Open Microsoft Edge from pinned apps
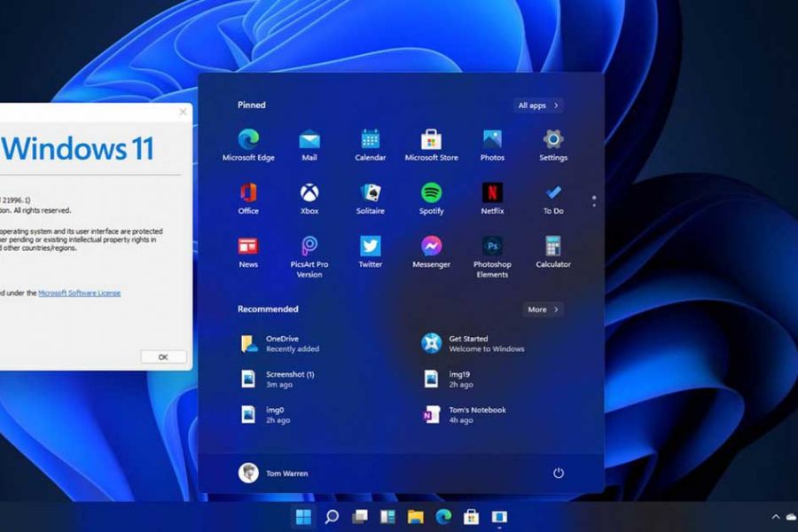This screenshot has height=532, width=798. click(248, 145)
